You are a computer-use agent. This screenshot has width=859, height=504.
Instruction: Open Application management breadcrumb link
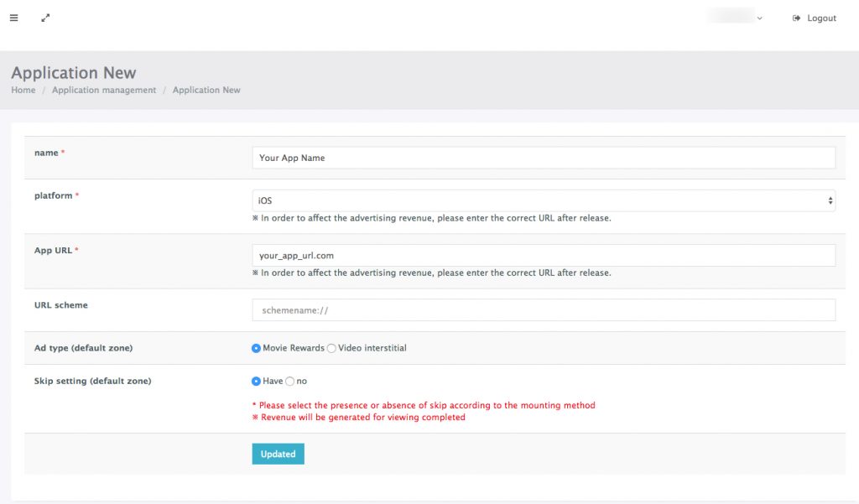(x=104, y=90)
